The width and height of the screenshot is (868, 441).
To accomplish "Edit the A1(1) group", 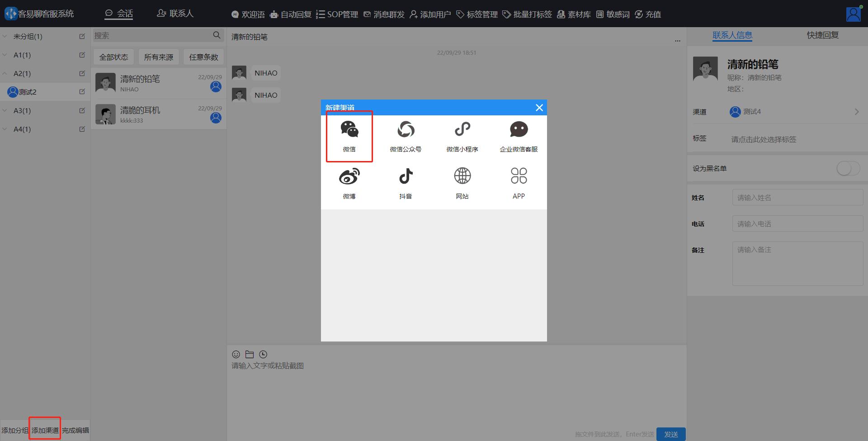I will (82, 55).
